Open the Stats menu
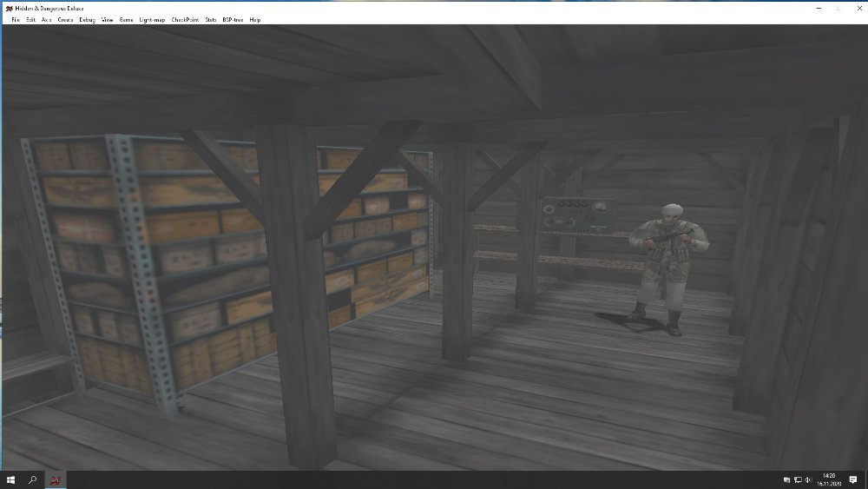 (x=210, y=19)
